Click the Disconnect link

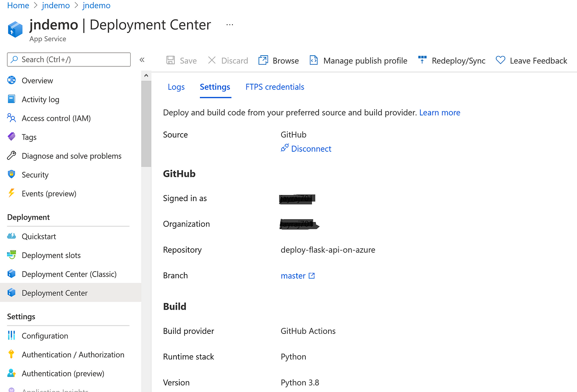[311, 149]
